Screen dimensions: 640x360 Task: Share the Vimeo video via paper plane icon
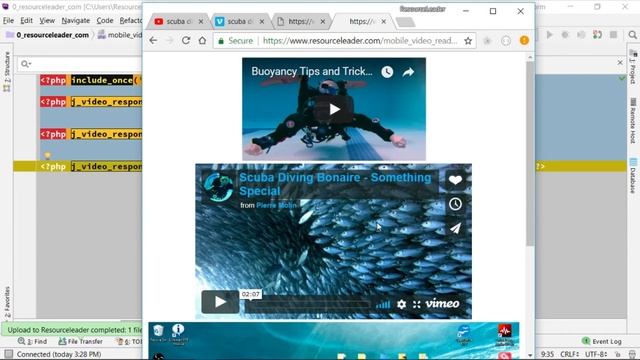455,228
